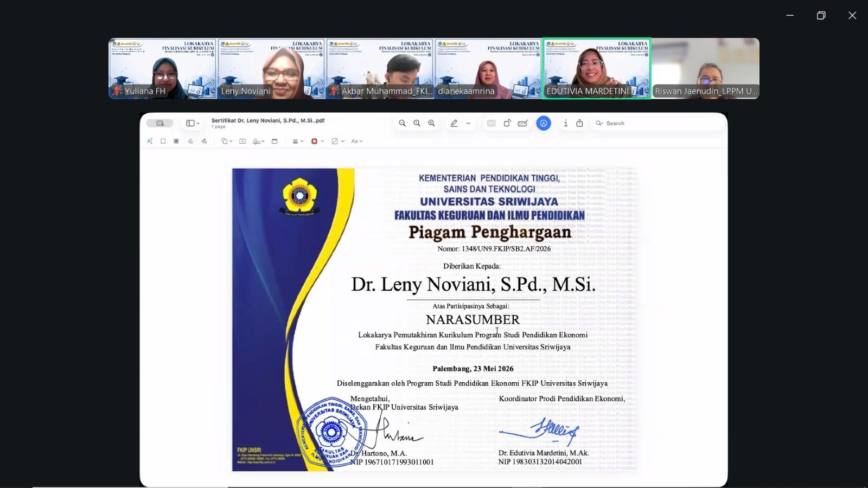Click the PDF file name title

[268, 120]
